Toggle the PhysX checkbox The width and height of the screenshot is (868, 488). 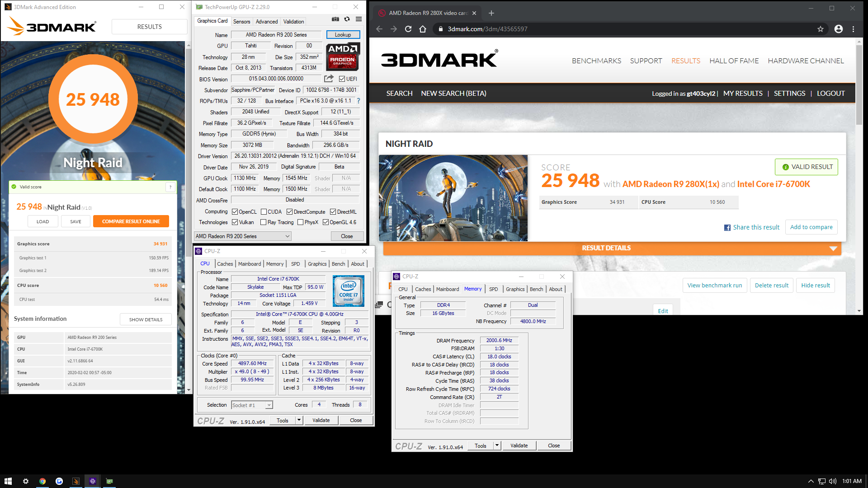(x=300, y=222)
